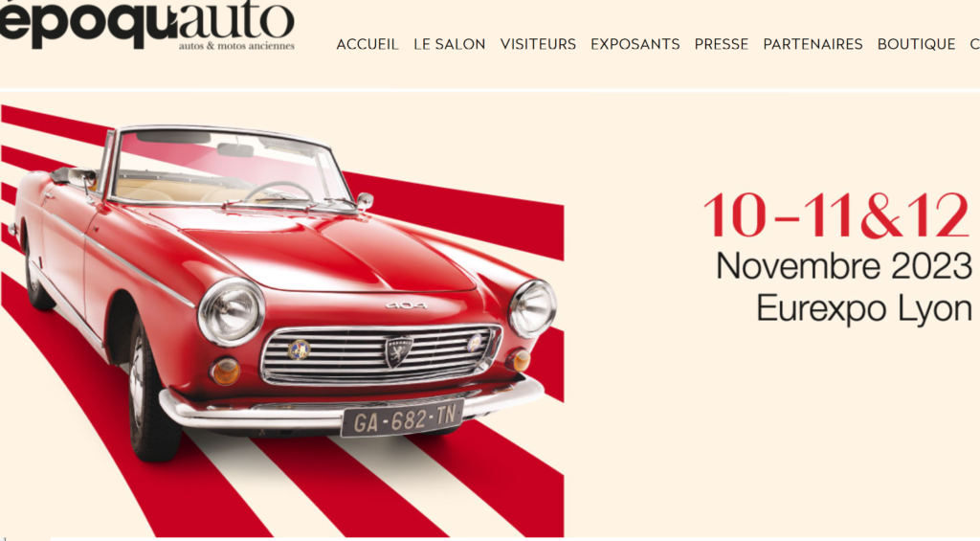Click the partially visible last menu item
The width and height of the screenshot is (980, 541).
click(x=975, y=44)
